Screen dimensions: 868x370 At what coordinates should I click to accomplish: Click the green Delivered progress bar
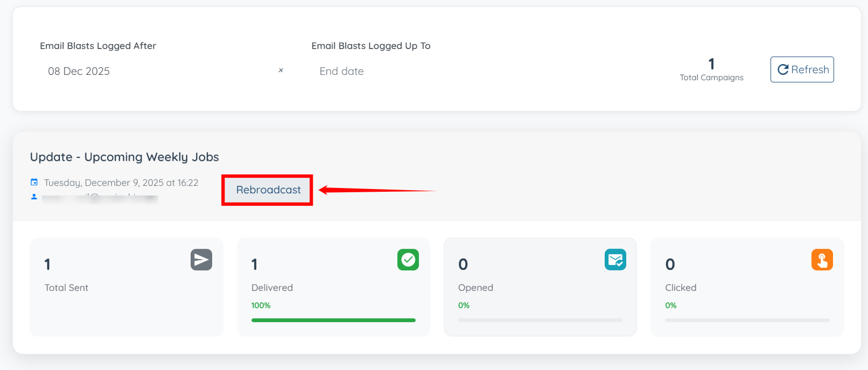333,320
